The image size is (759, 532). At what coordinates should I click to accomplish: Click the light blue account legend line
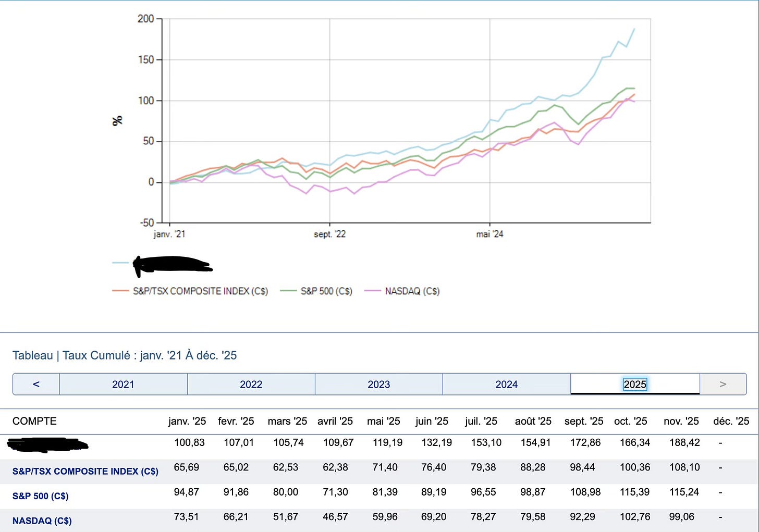(121, 263)
